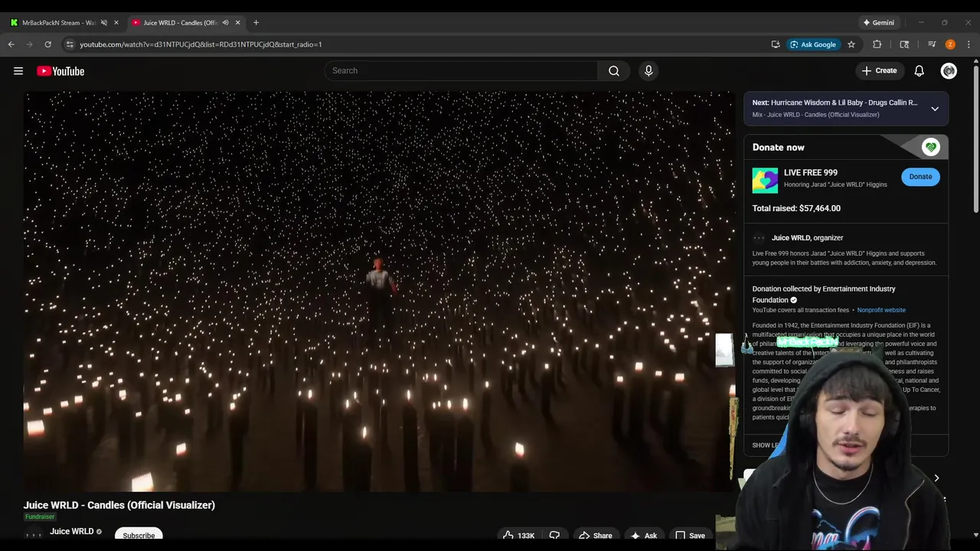Screen dimensions: 980x551
Task: Expand the Next mix playlist panel
Action: point(935,109)
